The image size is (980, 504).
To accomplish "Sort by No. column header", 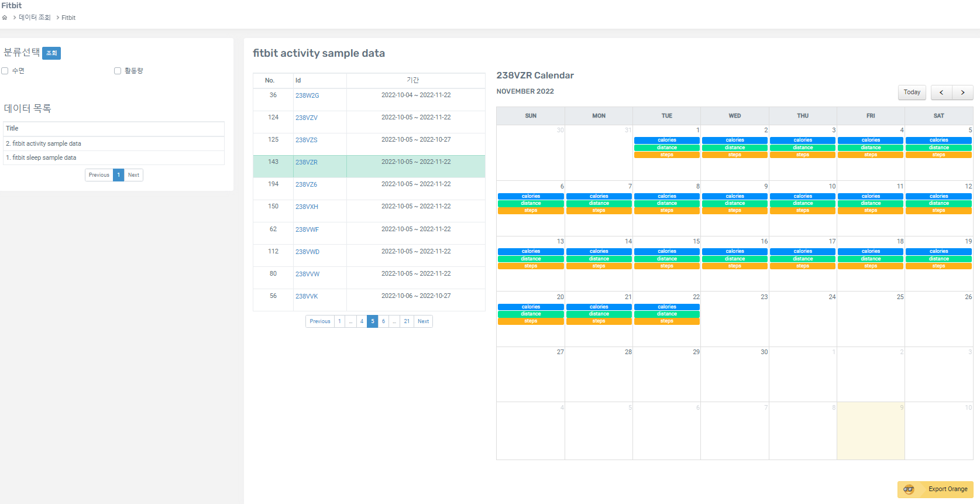I will point(273,80).
